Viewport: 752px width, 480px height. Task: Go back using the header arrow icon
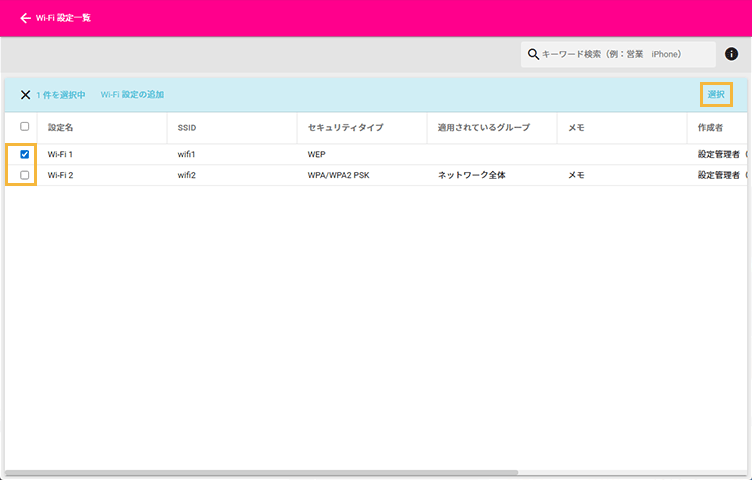[25, 18]
